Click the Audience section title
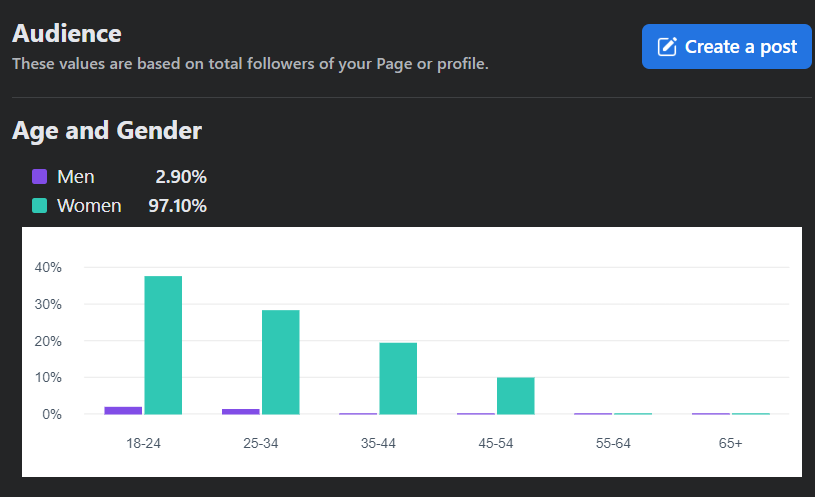This screenshot has width=815, height=497. coord(67,34)
